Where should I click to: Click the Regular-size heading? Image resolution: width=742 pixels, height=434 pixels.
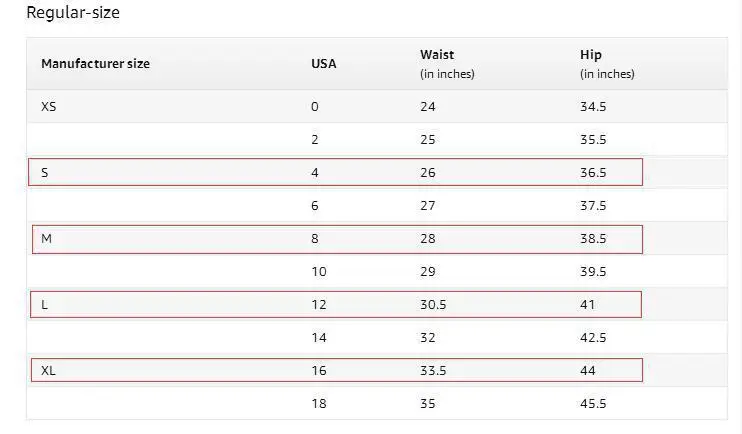pyautogui.click(x=73, y=12)
